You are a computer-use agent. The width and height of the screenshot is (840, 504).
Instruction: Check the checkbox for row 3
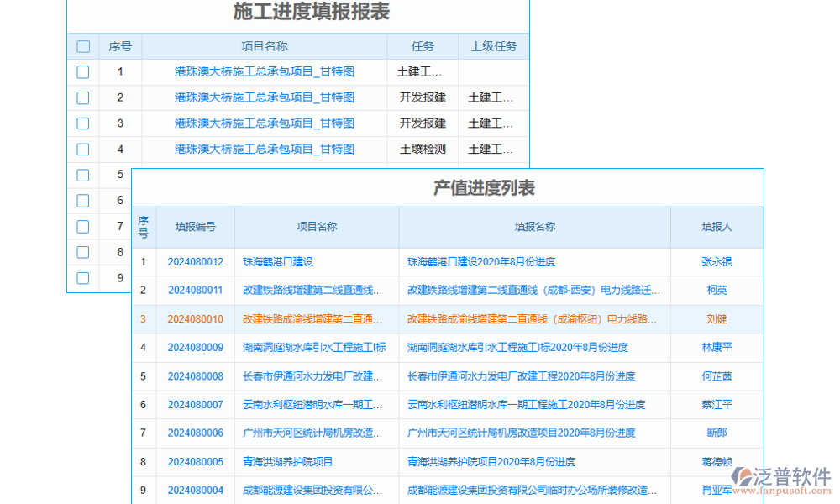[83, 123]
